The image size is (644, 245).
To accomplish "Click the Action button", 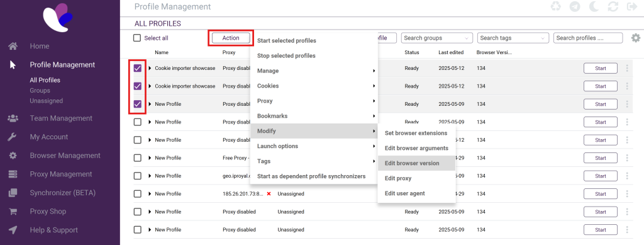I will tap(231, 38).
